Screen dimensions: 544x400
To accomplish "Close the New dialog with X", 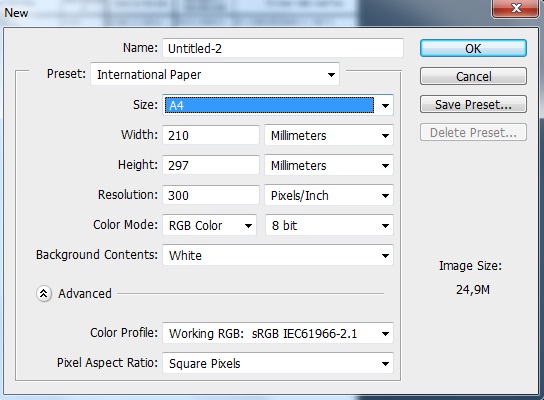I will pos(517,8).
